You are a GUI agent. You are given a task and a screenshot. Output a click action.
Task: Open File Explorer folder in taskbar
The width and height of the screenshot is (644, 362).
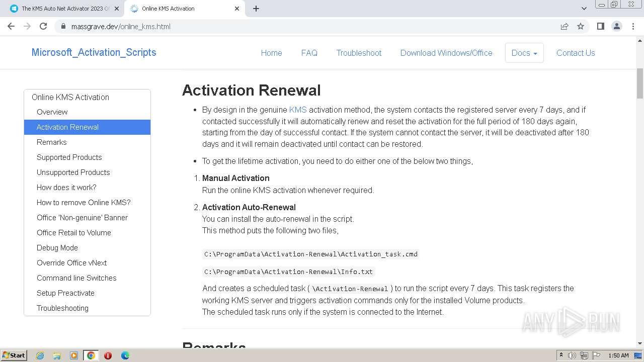point(57,355)
